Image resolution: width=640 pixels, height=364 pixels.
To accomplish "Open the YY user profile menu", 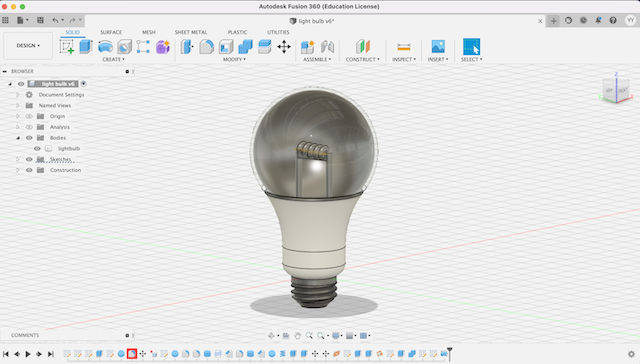I will 631,20.
